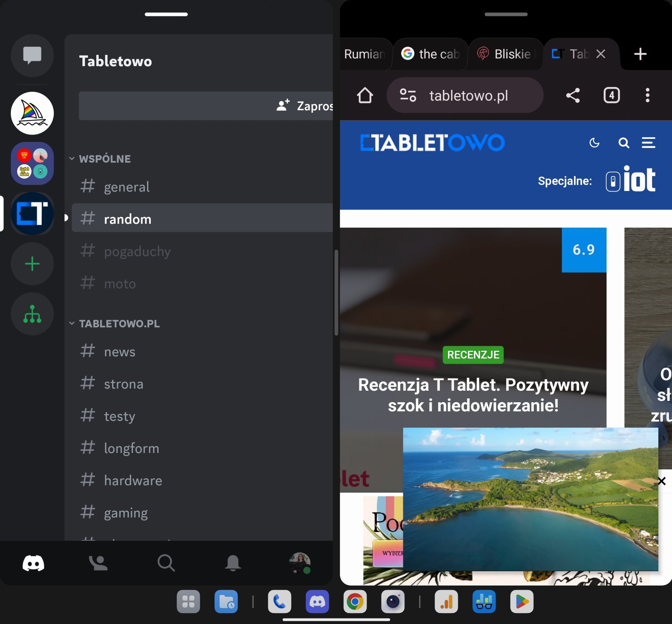The width and height of the screenshot is (672, 624).
Task: Tap Chrome window top handle bar
Action: tap(506, 14)
